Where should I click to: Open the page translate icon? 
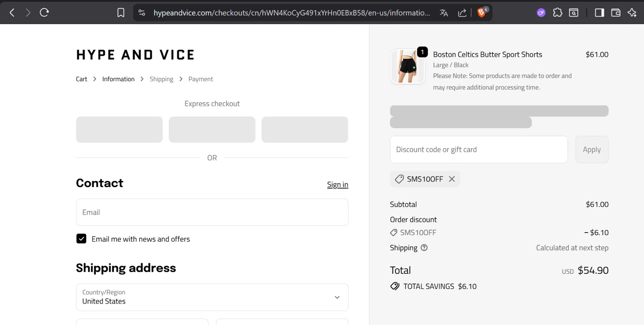tap(444, 13)
